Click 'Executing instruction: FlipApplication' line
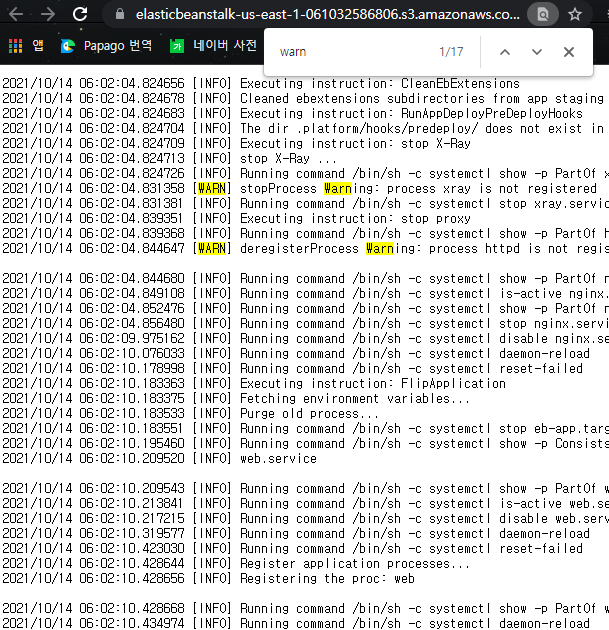The height and width of the screenshot is (630, 609). (373, 383)
